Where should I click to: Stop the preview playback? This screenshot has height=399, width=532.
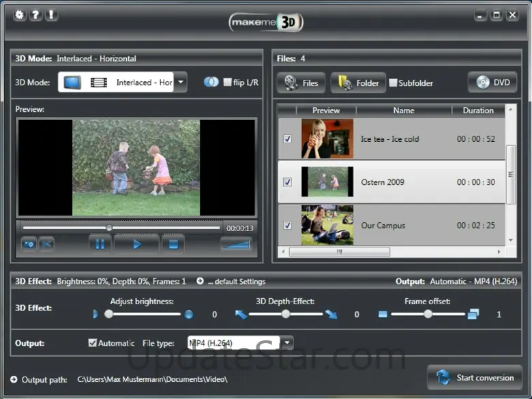pyautogui.click(x=173, y=244)
